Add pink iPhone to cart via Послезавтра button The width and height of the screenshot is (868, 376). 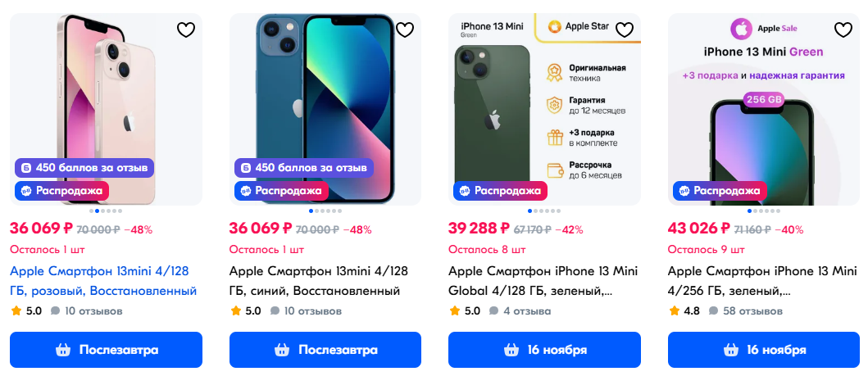(x=107, y=350)
